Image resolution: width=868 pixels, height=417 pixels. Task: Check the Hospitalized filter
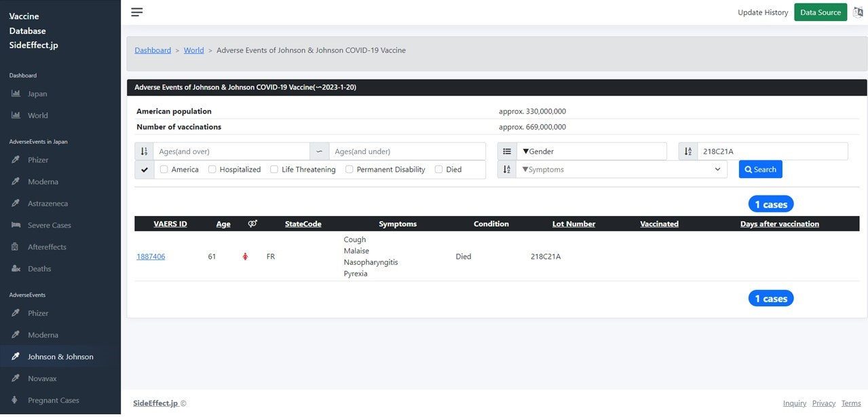[x=212, y=170]
